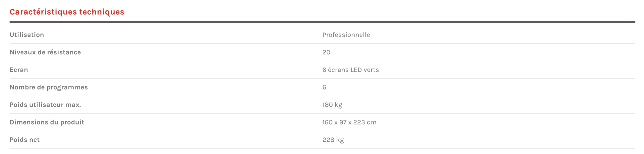This screenshot has height=154, width=644.
Task: Click the '180 kg' max user weight
Action: [332, 105]
